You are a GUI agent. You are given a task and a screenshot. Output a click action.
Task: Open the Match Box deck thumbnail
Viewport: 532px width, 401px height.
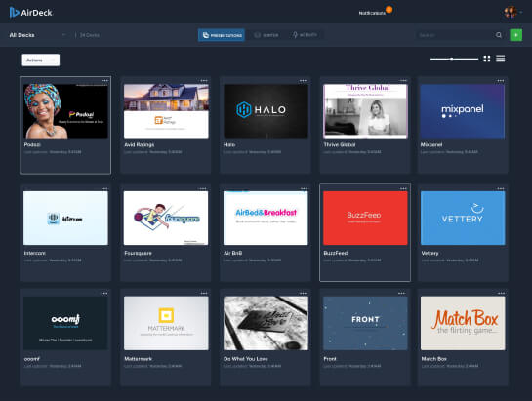click(463, 323)
